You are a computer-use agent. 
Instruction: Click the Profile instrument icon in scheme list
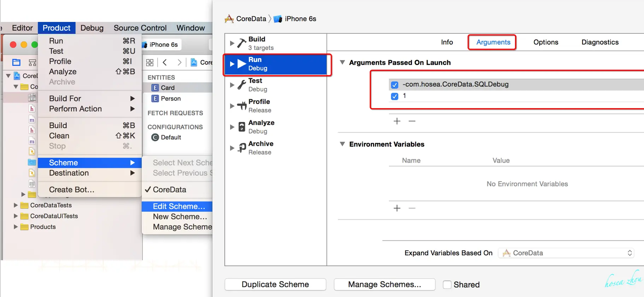[x=242, y=106]
